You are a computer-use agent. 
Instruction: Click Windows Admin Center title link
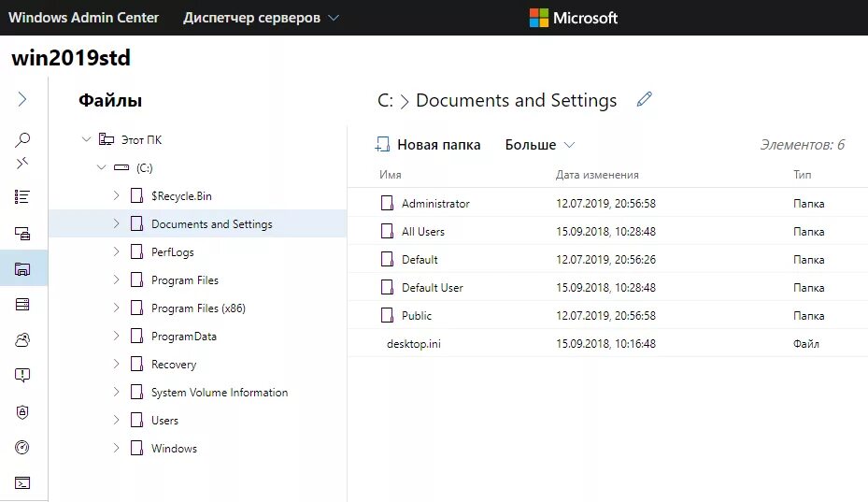pyautogui.click(x=83, y=18)
